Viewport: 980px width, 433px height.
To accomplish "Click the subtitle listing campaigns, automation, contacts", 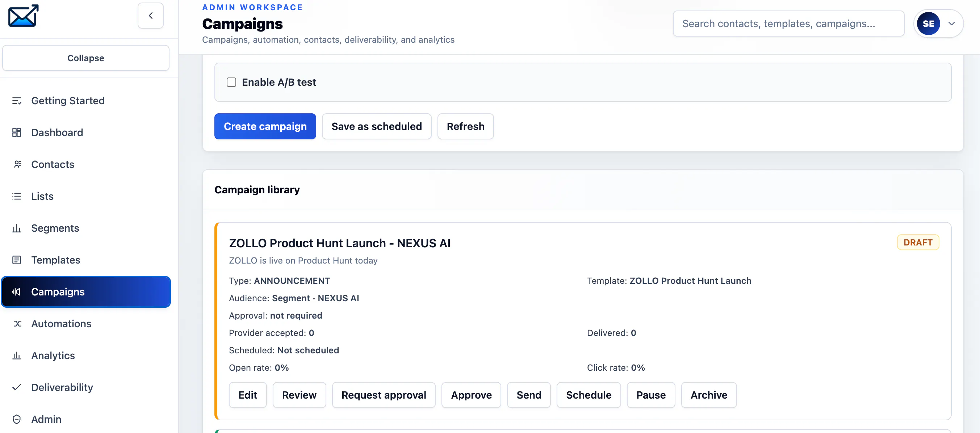I will click(328, 40).
